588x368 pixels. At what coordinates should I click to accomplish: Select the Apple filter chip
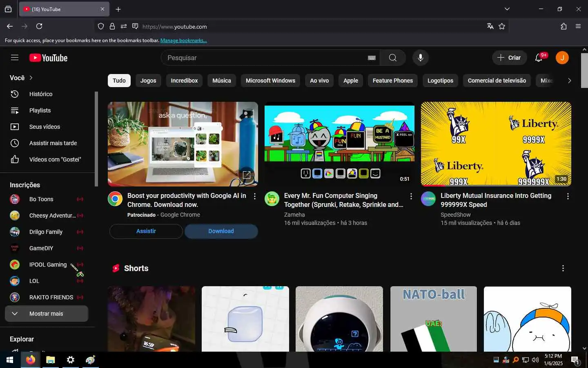click(351, 81)
